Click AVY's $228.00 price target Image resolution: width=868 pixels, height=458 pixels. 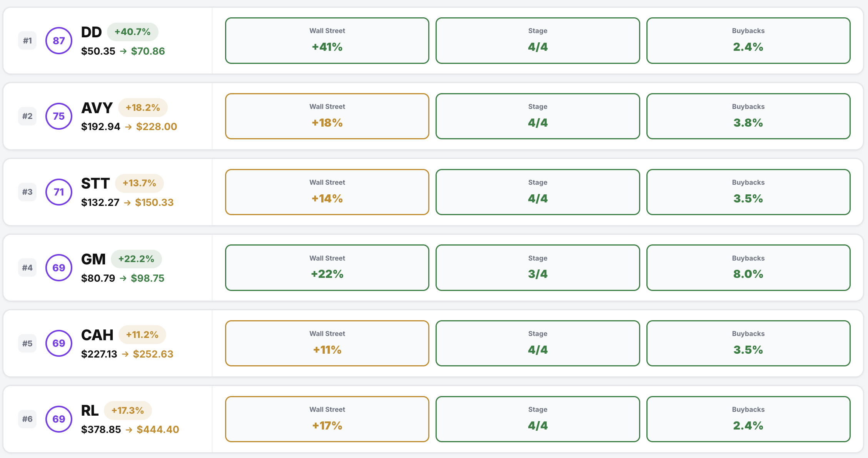click(157, 127)
